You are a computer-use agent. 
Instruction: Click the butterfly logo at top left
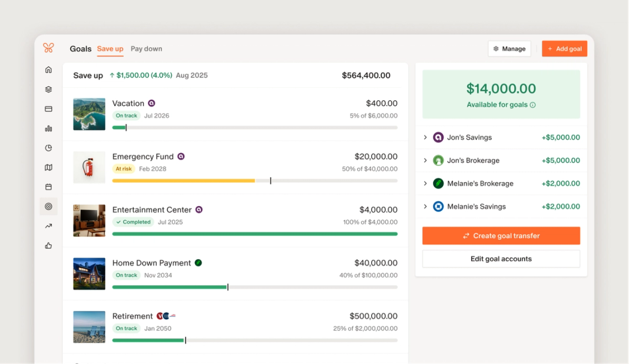[48, 48]
